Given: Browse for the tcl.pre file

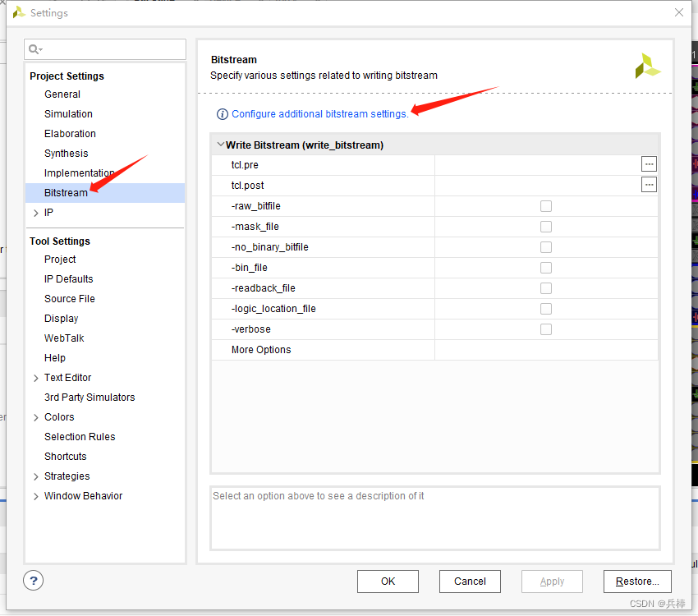Looking at the screenshot, I should [649, 164].
